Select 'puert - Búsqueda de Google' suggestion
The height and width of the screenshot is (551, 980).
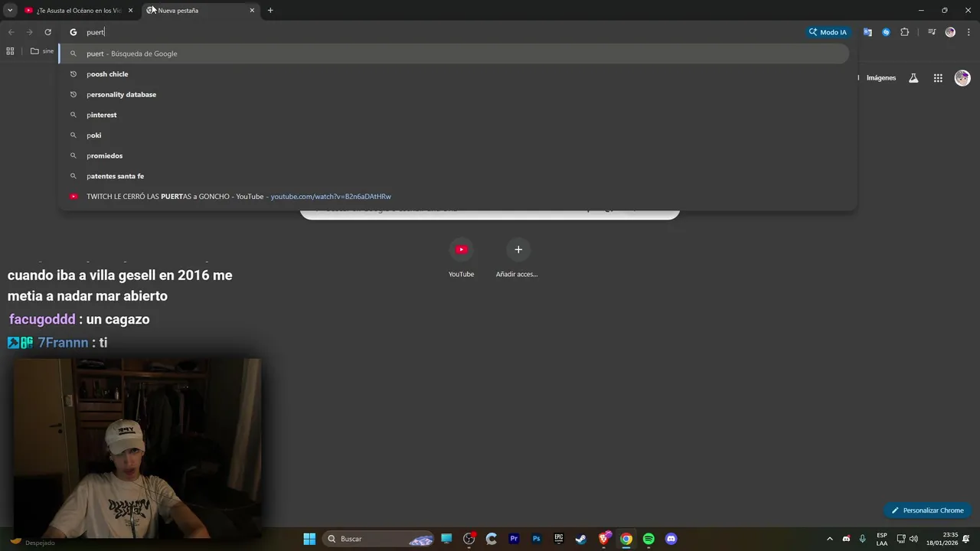click(x=454, y=54)
